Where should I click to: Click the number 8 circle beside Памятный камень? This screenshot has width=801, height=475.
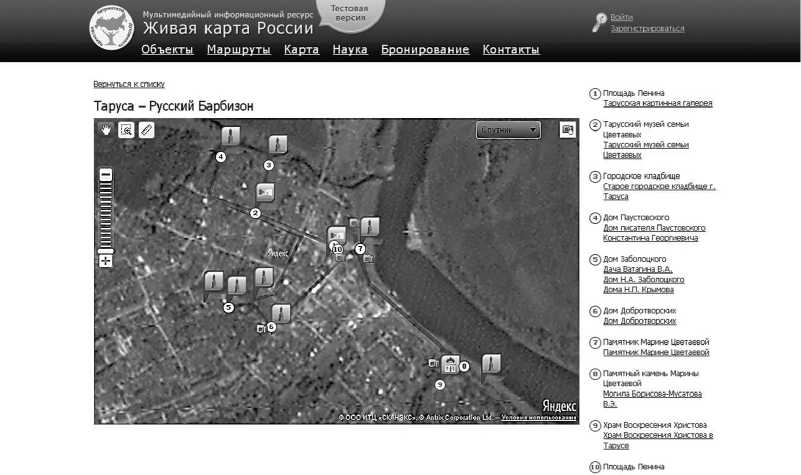595,374
